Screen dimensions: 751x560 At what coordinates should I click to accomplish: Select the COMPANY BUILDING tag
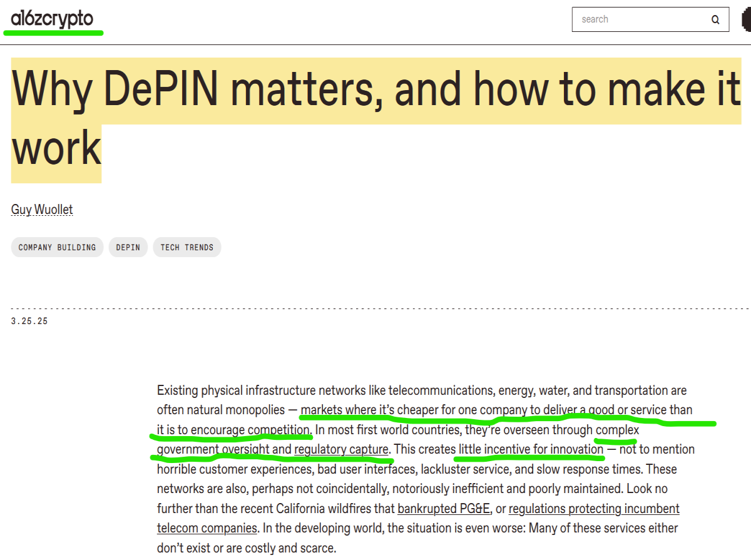[x=57, y=247]
